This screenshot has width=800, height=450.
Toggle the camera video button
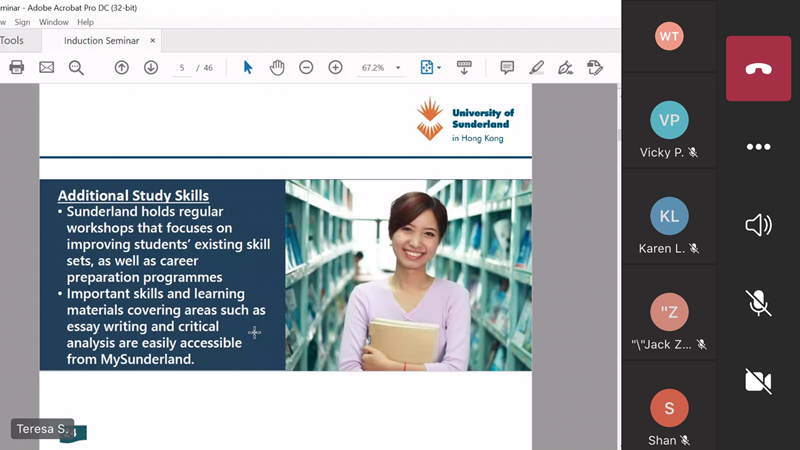pyautogui.click(x=758, y=380)
